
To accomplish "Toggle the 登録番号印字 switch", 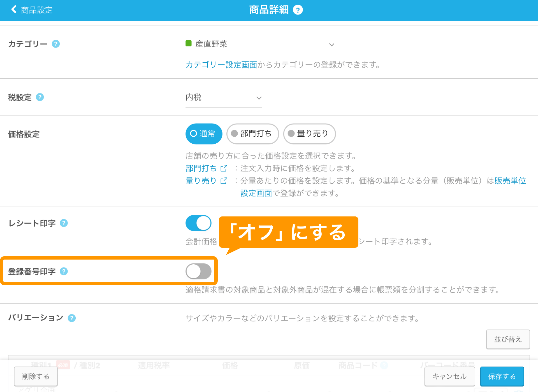I will [198, 271].
